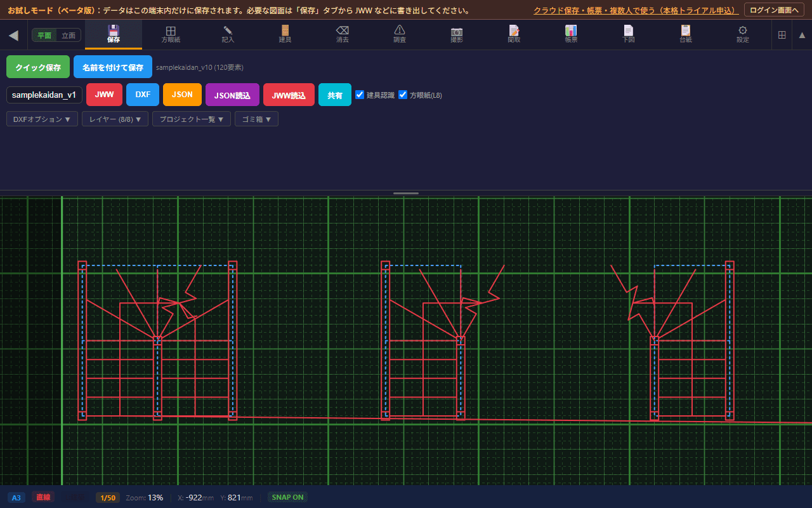Open the 調査 warning-triangle tool
812x508 pixels.
coord(400,34)
